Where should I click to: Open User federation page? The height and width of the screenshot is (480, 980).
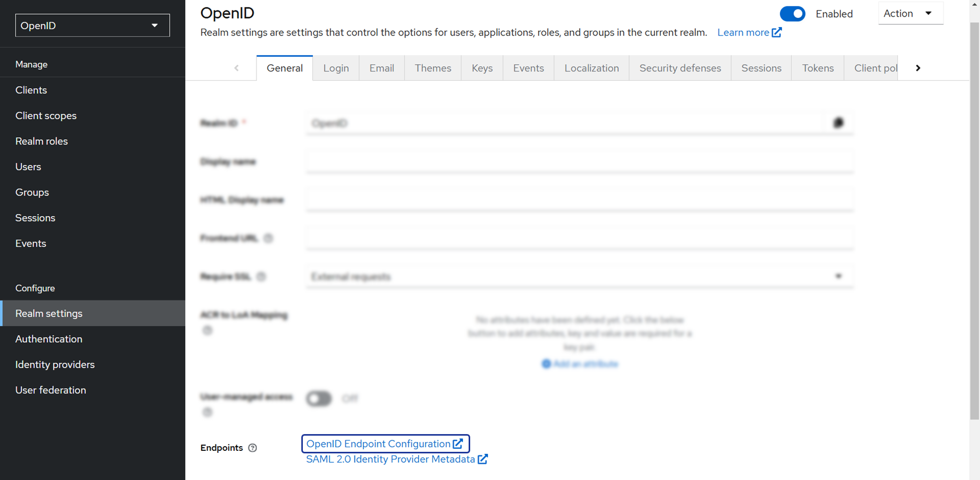(x=51, y=390)
